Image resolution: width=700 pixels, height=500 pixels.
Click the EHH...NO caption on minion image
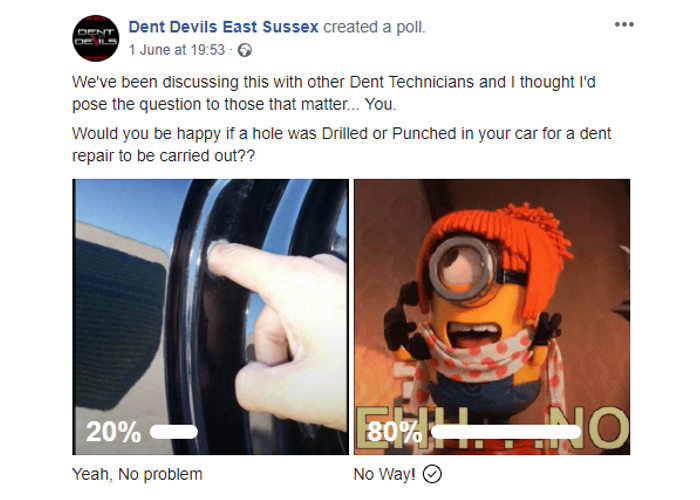[492, 429]
